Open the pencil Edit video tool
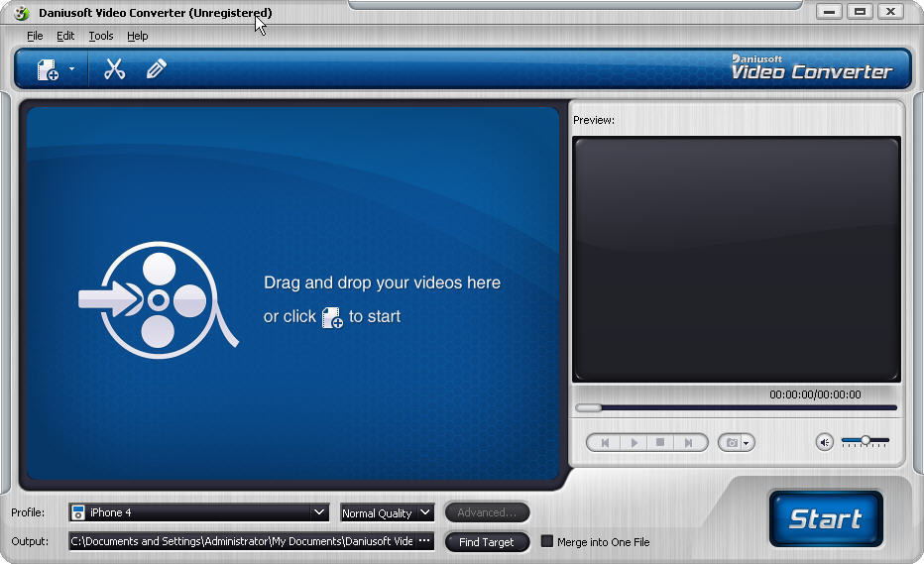 pos(157,69)
